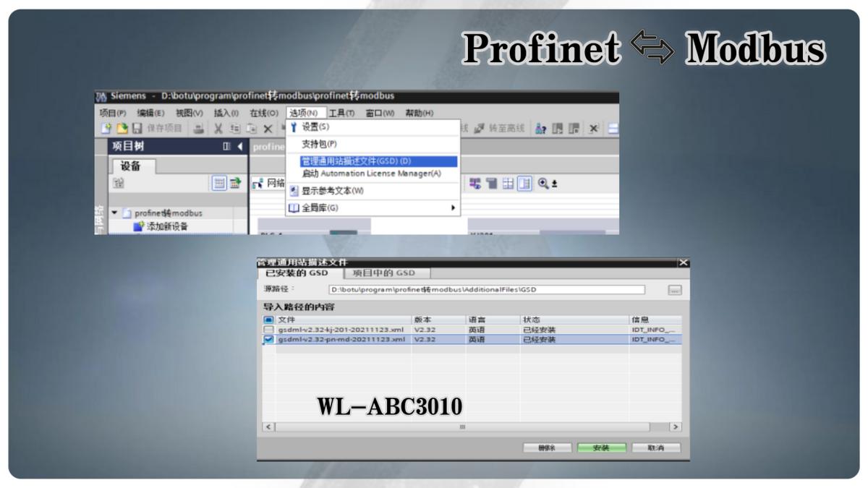Click the 语言 column header
868x488 pixels.
click(493, 320)
